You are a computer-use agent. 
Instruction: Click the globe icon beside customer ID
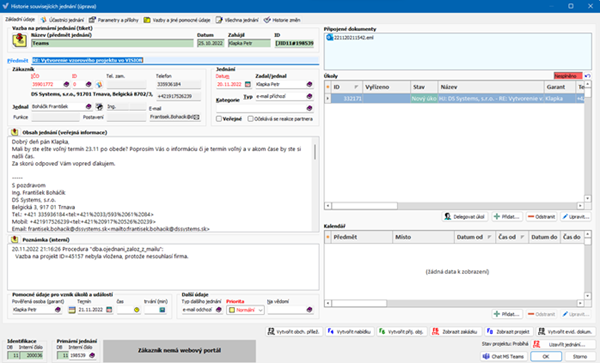point(99,84)
